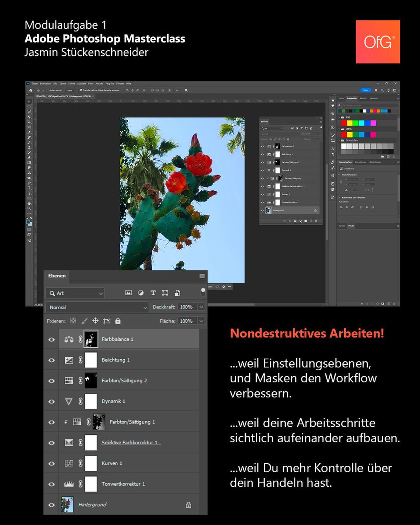Image resolution: width=420 pixels, height=525 pixels.
Task: Lock all padlock in enlarged Fixieren row
Action: 118,321
